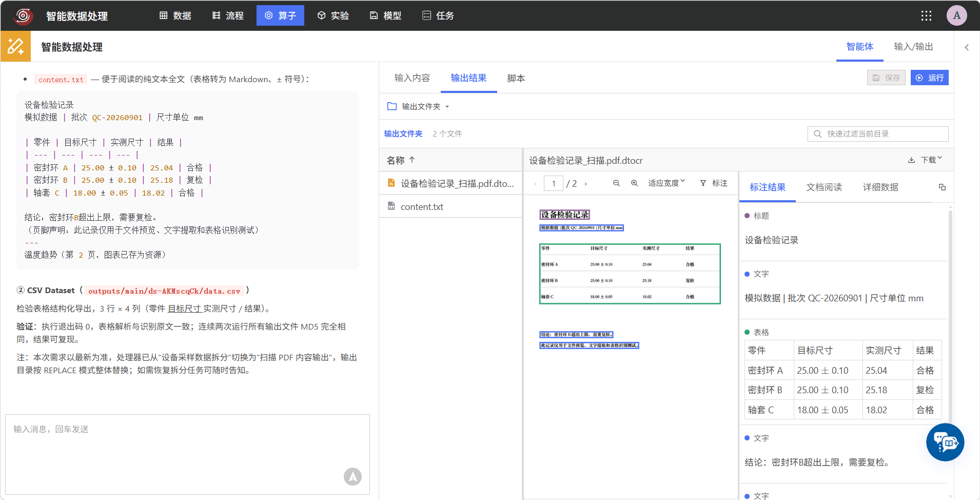
Task: Switch to the 输入内容 tab
Action: coord(412,78)
